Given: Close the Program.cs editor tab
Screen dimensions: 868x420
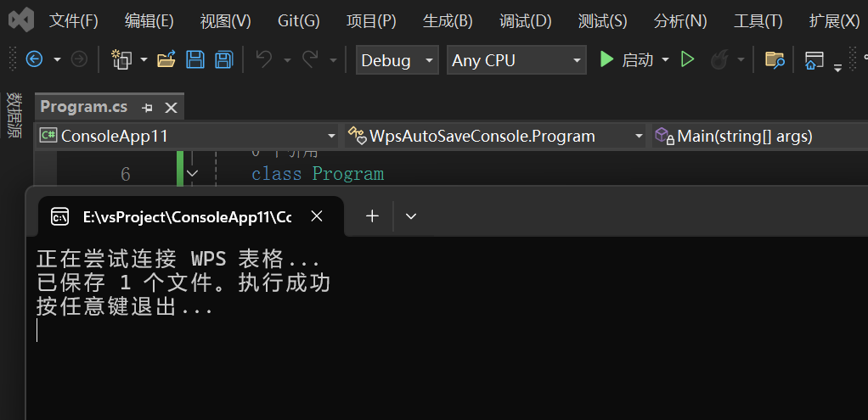Looking at the screenshot, I should [x=171, y=108].
